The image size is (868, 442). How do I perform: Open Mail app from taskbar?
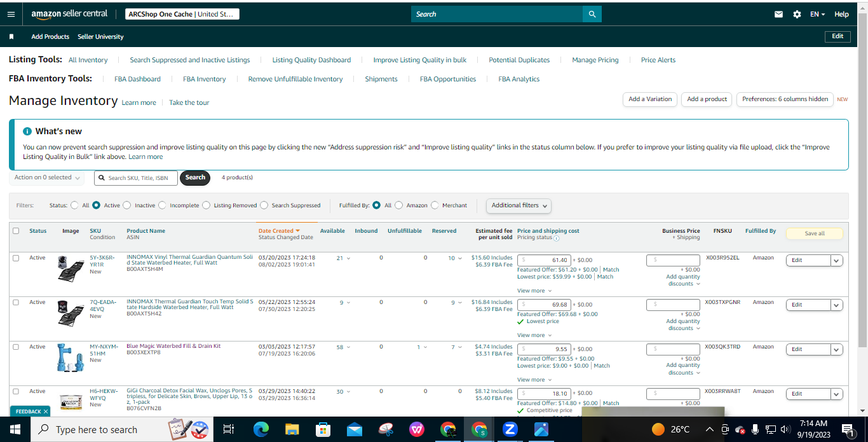point(355,430)
